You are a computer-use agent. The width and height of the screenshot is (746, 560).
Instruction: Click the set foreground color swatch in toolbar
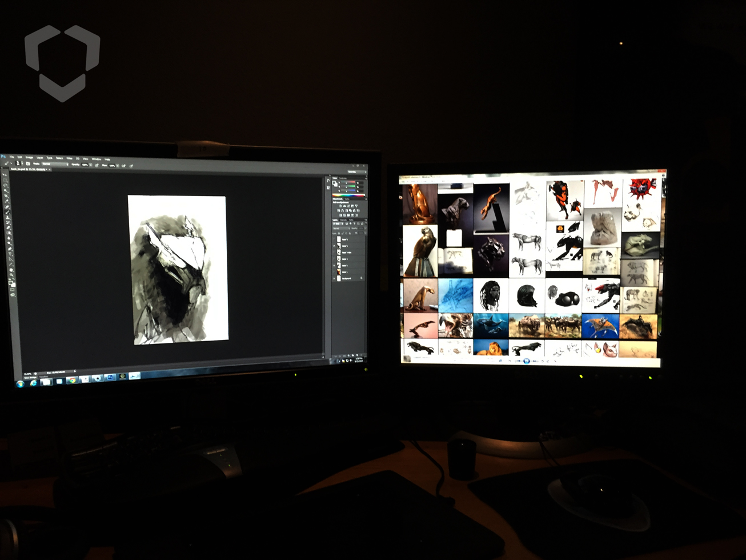[x=10, y=282]
